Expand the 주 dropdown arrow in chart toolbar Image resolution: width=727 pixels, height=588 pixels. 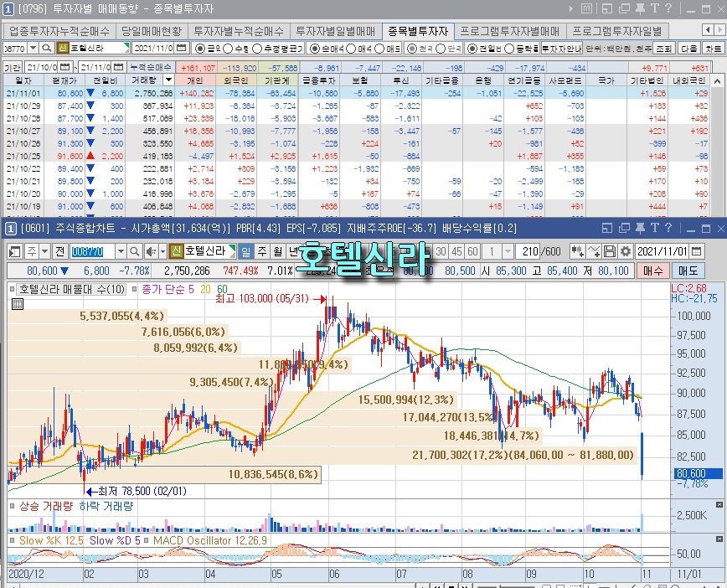coord(44,251)
